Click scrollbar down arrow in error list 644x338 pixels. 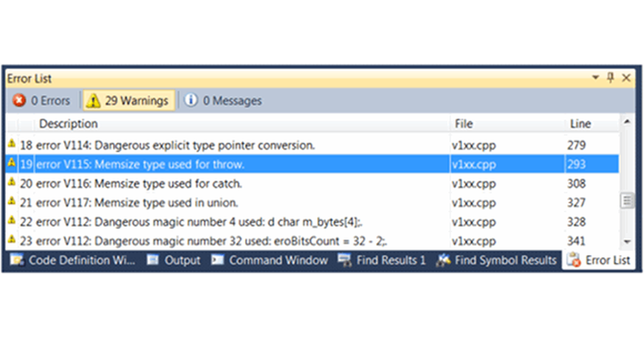pos(627,241)
